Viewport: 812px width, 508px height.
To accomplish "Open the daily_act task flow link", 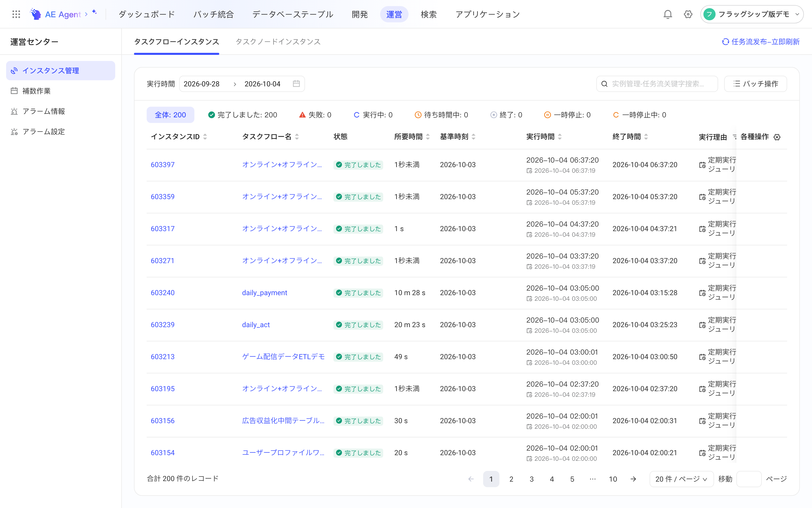I will [256, 325].
